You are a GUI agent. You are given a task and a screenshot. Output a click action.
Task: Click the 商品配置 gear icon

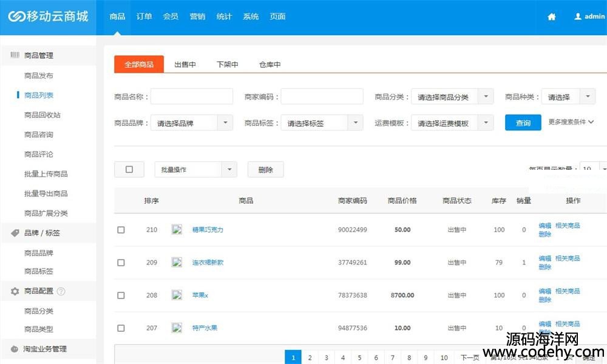click(x=15, y=291)
